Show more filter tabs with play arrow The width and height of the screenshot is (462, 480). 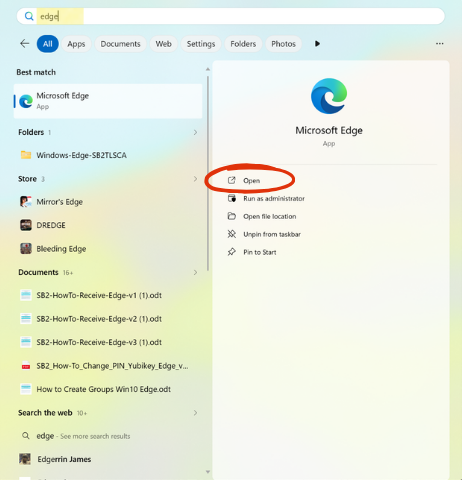[317, 44]
